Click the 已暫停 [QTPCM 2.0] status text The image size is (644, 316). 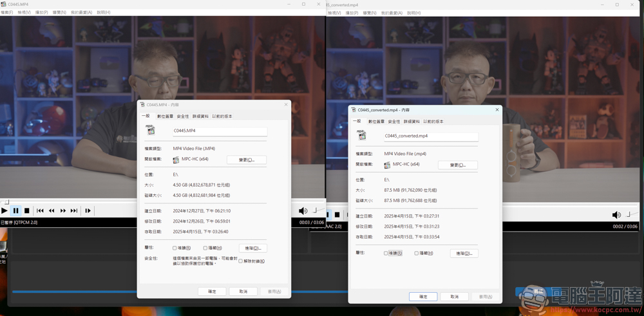(19, 222)
